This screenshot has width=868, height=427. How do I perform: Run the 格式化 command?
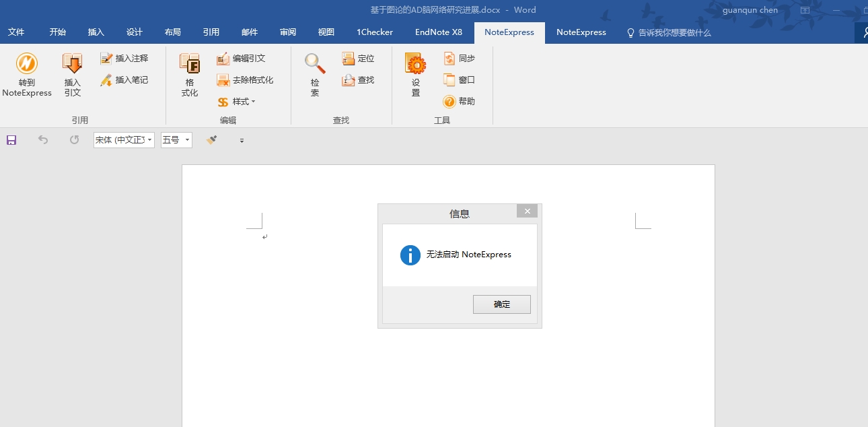[190, 75]
